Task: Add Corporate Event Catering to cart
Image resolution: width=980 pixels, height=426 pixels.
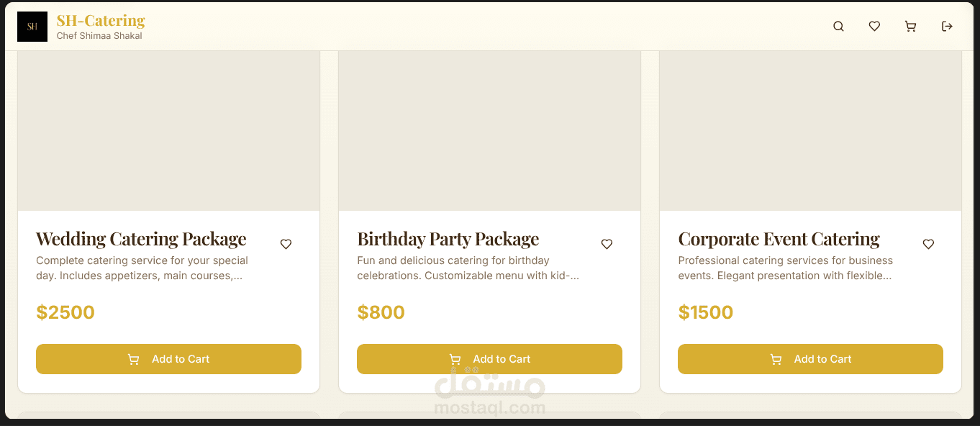Action: pyautogui.click(x=810, y=359)
